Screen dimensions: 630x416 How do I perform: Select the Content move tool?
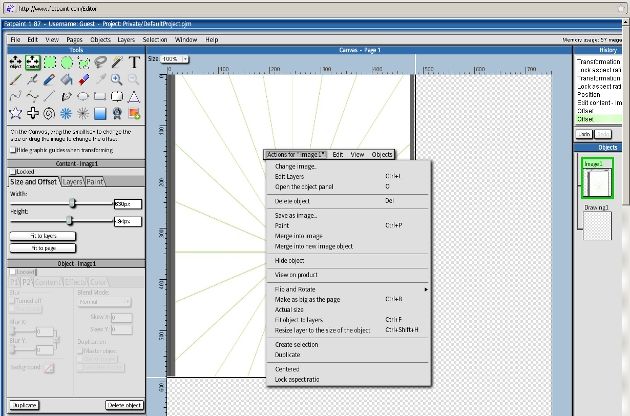pyautogui.click(x=33, y=62)
